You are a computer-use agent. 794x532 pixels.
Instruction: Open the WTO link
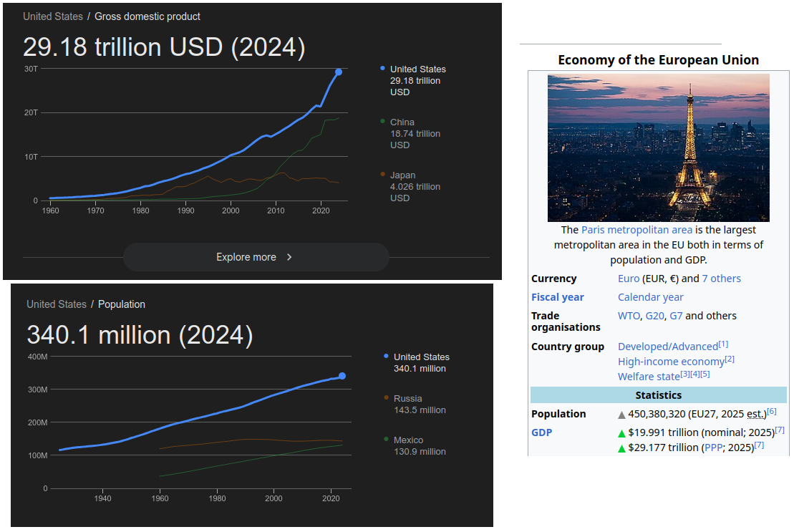pyautogui.click(x=629, y=316)
